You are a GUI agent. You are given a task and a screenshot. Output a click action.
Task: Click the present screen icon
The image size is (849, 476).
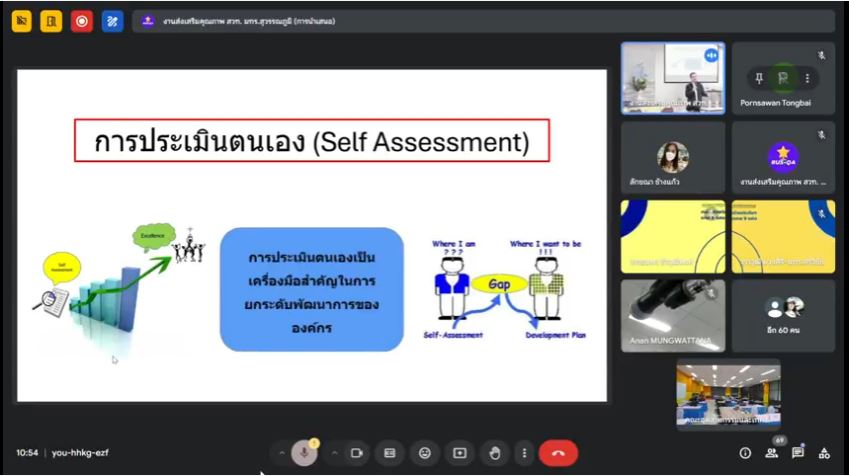[459, 453]
